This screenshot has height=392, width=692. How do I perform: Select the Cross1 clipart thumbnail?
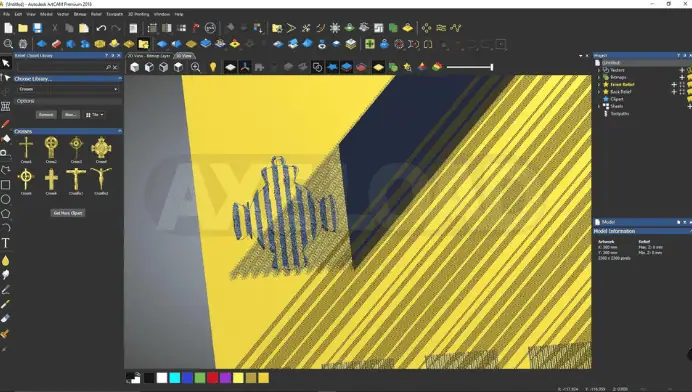click(x=26, y=150)
